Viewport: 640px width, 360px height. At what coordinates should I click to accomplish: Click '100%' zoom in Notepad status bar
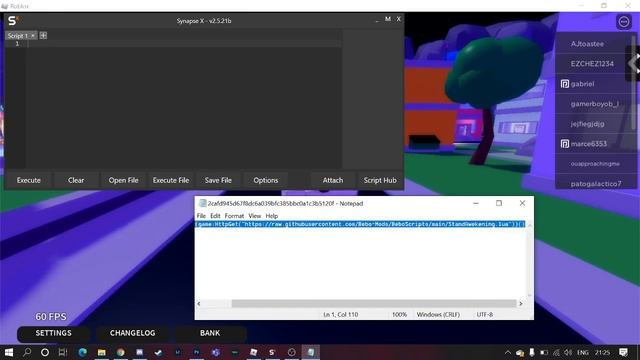[x=399, y=315]
